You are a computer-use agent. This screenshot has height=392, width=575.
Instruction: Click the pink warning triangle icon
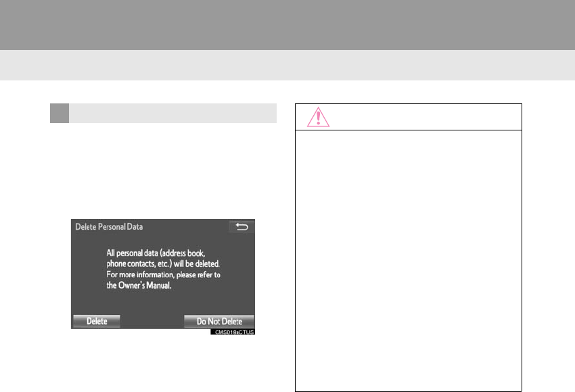click(x=318, y=117)
